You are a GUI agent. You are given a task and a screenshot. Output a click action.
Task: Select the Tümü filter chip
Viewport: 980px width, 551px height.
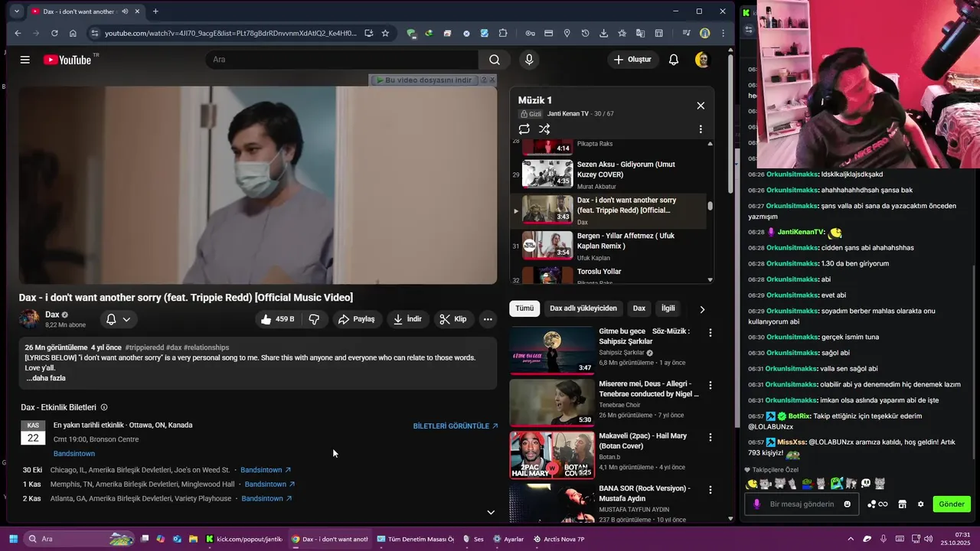coord(524,308)
